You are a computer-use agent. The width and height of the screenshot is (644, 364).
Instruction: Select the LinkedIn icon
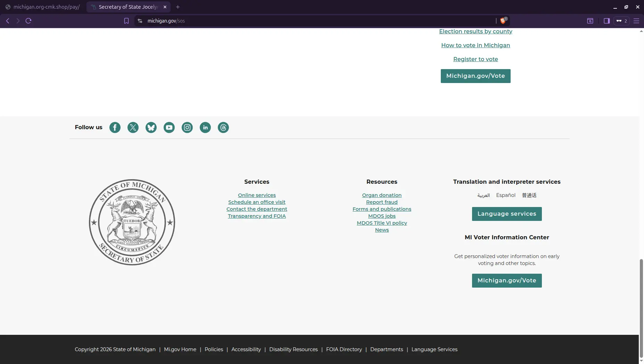click(205, 127)
